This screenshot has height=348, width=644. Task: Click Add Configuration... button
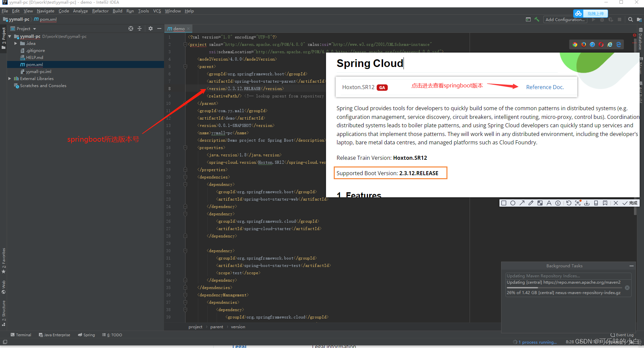(565, 20)
